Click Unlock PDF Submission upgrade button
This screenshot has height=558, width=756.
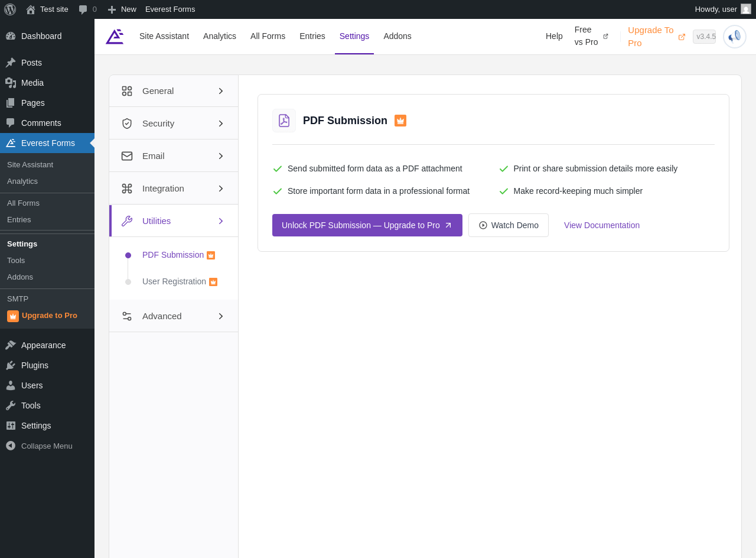click(367, 225)
